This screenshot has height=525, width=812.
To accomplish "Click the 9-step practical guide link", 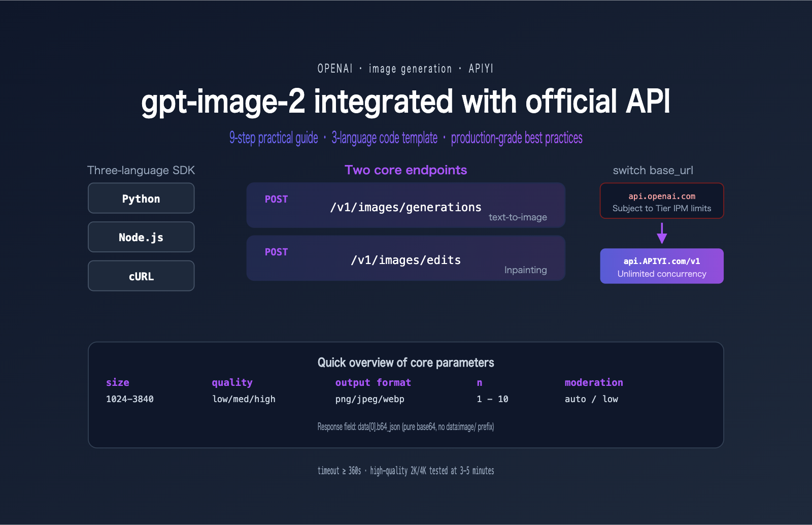I will [274, 138].
